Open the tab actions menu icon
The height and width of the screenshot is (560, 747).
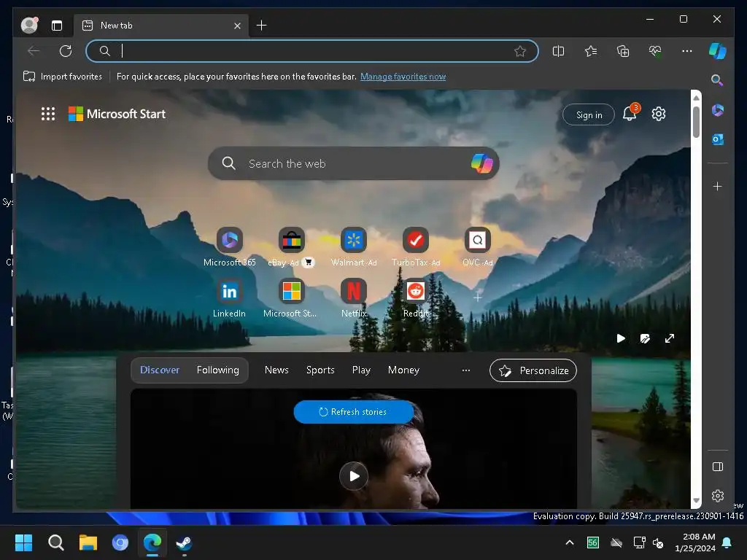pyautogui.click(x=57, y=26)
